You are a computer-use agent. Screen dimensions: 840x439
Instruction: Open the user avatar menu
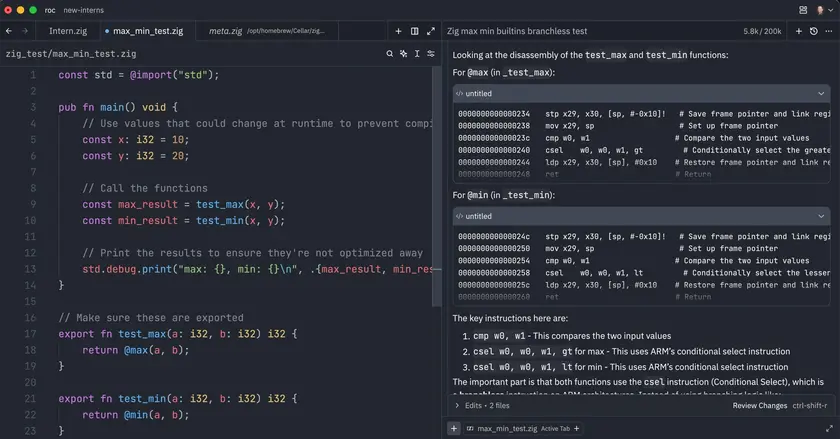click(x=823, y=10)
